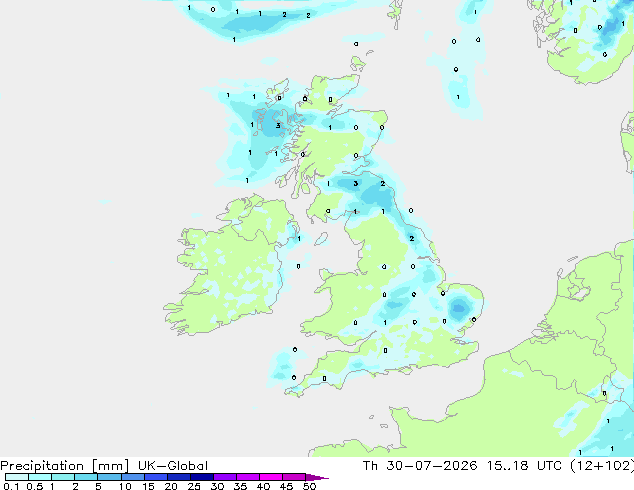Click the legend label "0.1"
The height and width of the screenshot is (490, 634).
(11, 486)
